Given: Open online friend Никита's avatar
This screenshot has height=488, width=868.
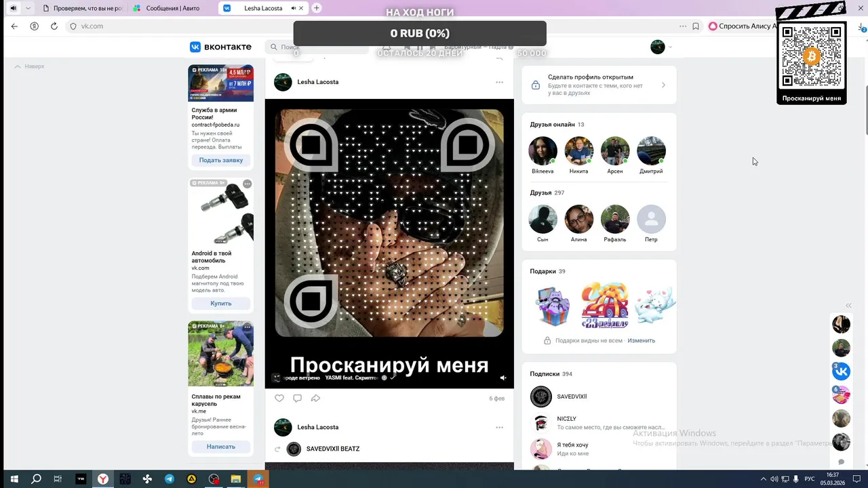Looking at the screenshot, I should pyautogui.click(x=578, y=151).
